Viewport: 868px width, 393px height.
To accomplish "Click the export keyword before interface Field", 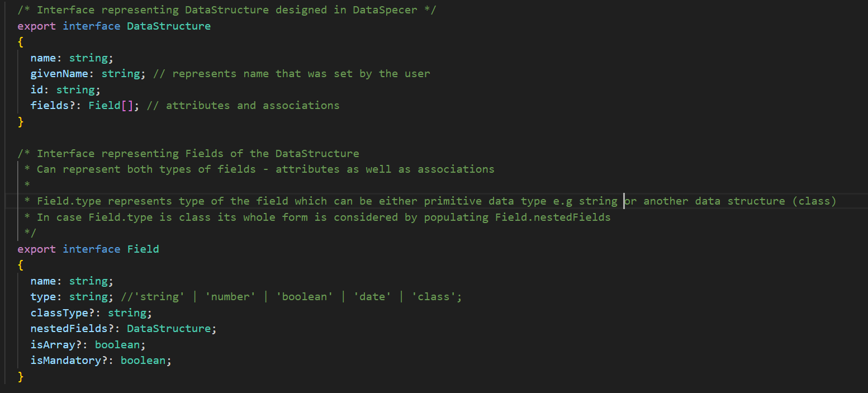I will click(37, 249).
